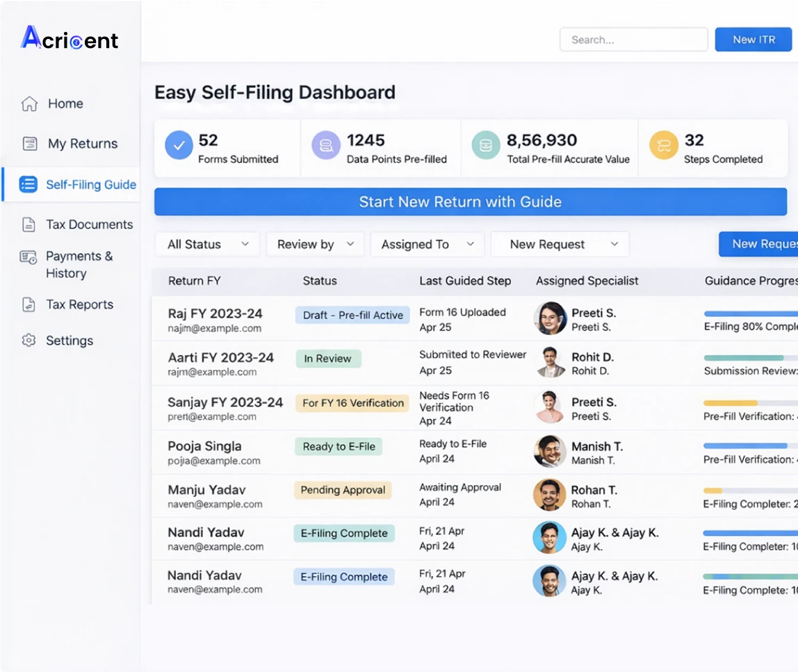Click the Total Pre-fill Accurate Value icon
798x672 pixels.
pos(486,146)
